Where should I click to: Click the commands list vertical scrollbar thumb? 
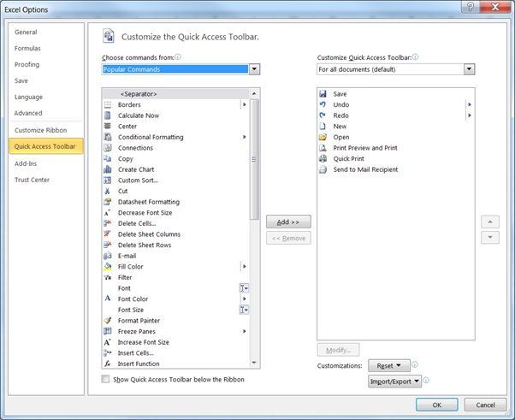(x=254, y=159)
